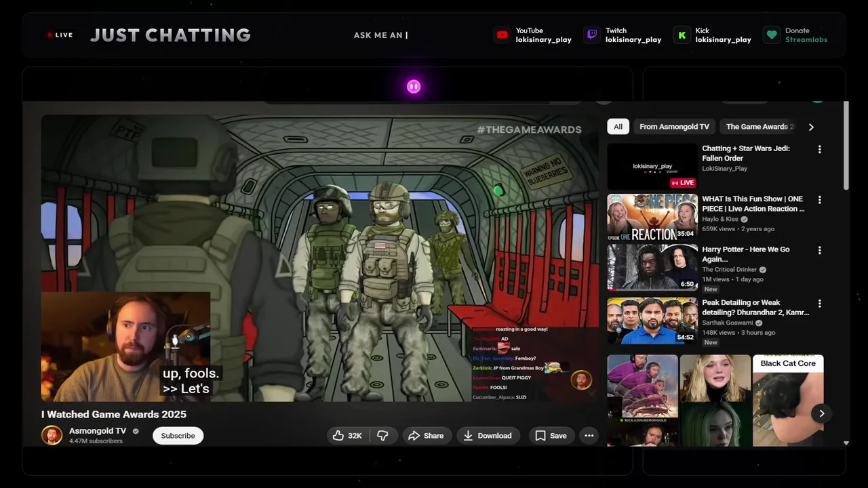Click the page scrollbar thumb on right

pos(846,146)
